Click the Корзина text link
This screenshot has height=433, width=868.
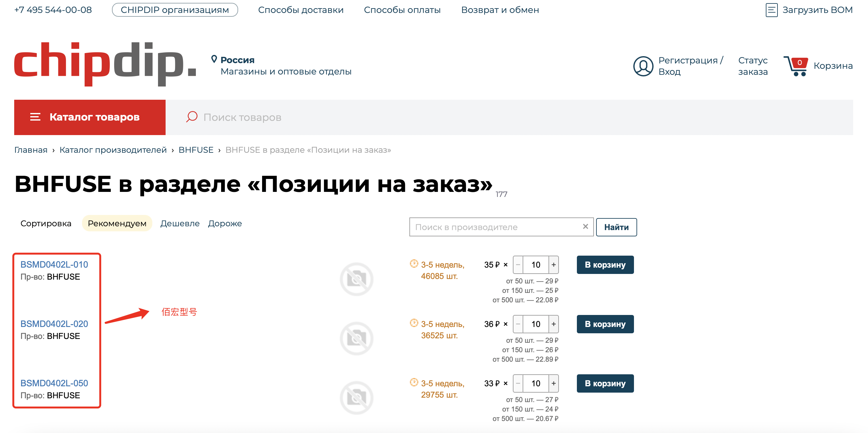pyautogui.click(x=833, y=65)
